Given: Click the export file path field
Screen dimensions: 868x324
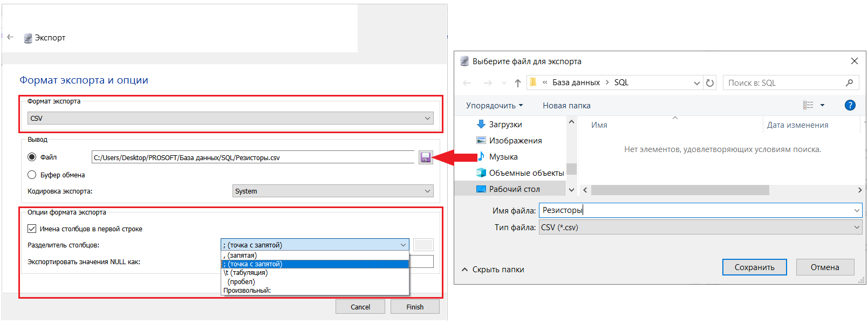Looking at the screenshot, I should pos(253,157).
